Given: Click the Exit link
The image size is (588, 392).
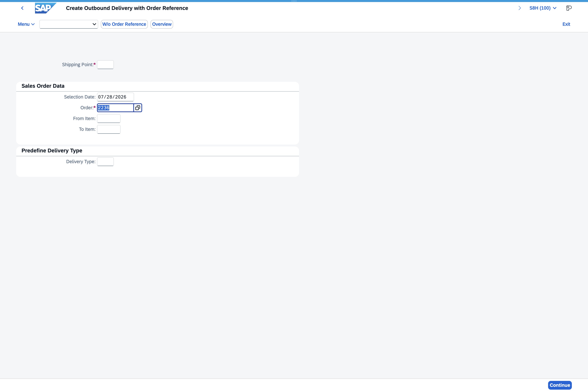Looking at the screenshot, I should tap(566, 24).
